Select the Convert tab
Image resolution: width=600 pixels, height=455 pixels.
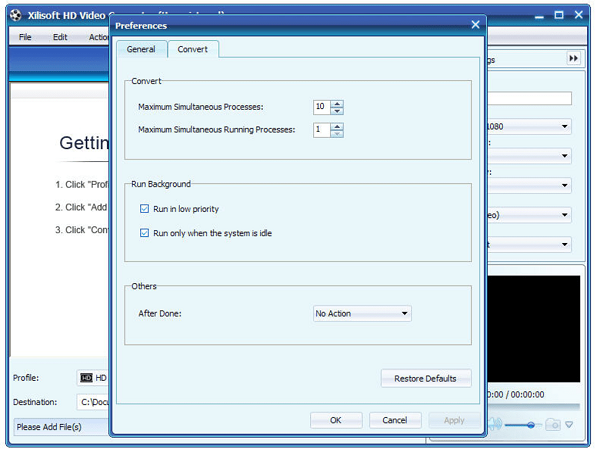[194, 50]
